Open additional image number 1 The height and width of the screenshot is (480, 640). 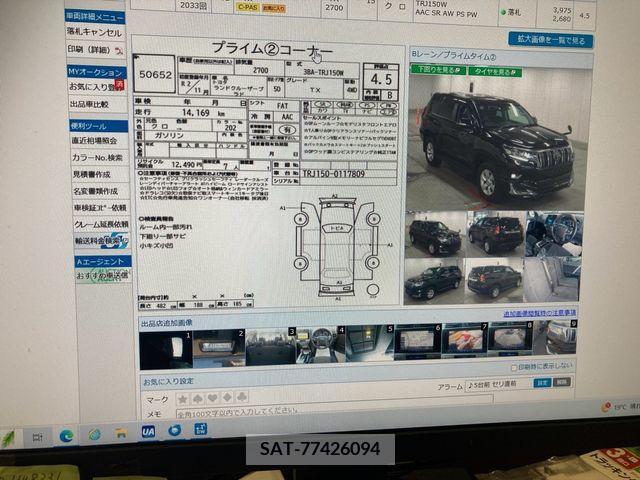[x=166, y=351]
